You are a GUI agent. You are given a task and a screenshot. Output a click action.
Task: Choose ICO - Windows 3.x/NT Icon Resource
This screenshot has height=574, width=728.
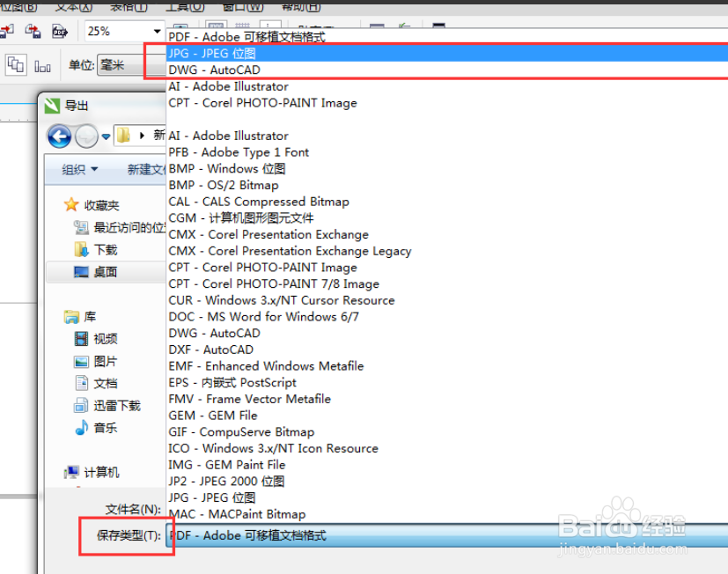274,449
